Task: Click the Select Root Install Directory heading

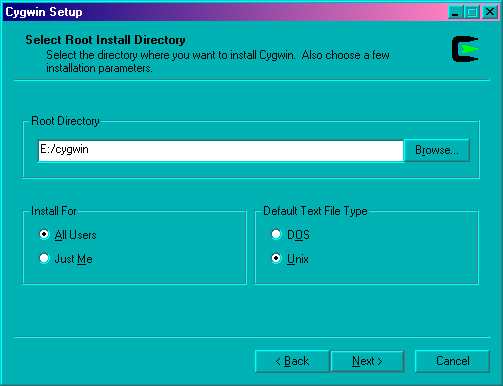Action: 105,40
